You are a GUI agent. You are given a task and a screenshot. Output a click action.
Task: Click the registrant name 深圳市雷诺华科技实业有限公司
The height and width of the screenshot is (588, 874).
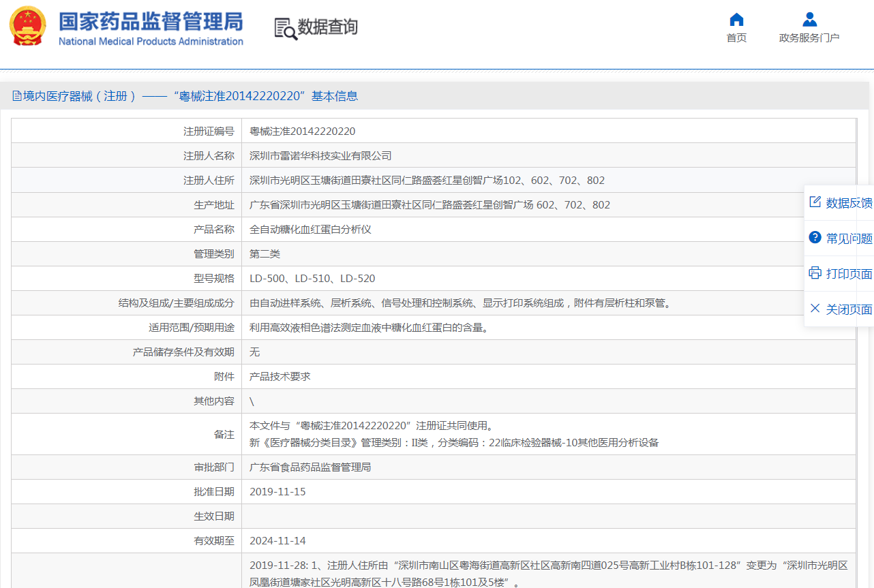tap(320, 156)
